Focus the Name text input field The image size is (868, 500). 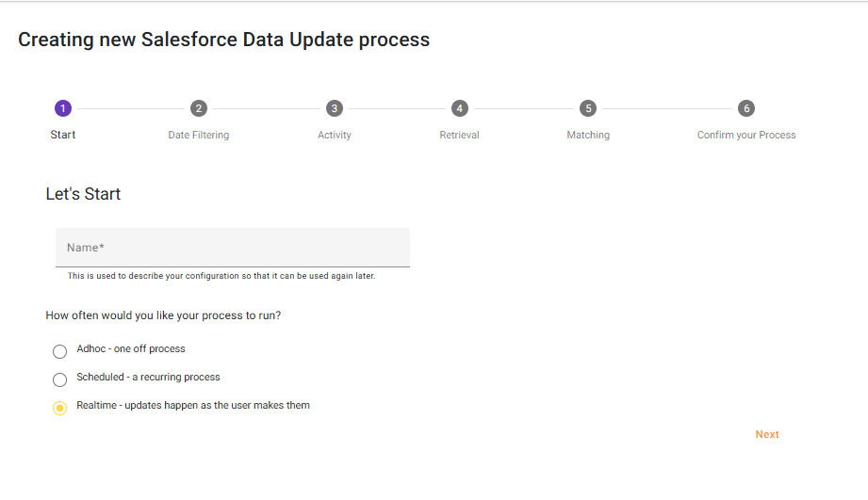pos(233,248)
